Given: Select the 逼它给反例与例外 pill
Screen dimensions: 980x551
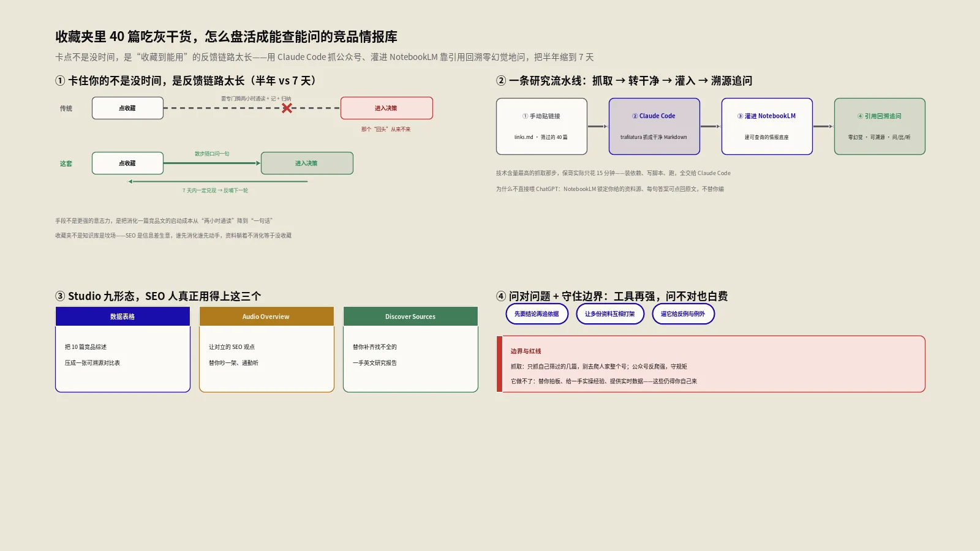Looking at the screenshot, I should click(x=683, y=314).
